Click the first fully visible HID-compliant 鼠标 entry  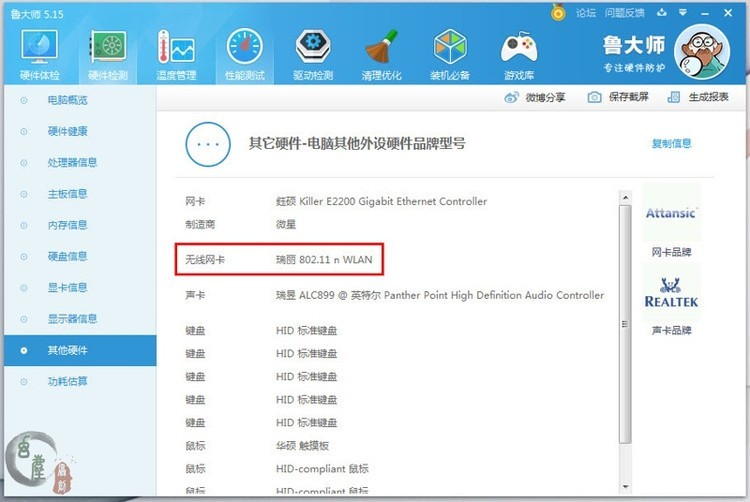point(322,469)
